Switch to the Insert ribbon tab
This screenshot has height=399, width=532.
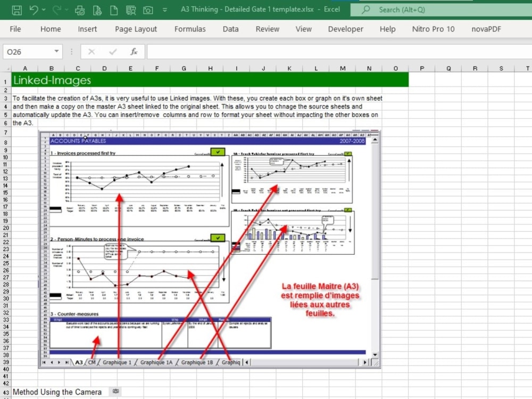(87, 29)
